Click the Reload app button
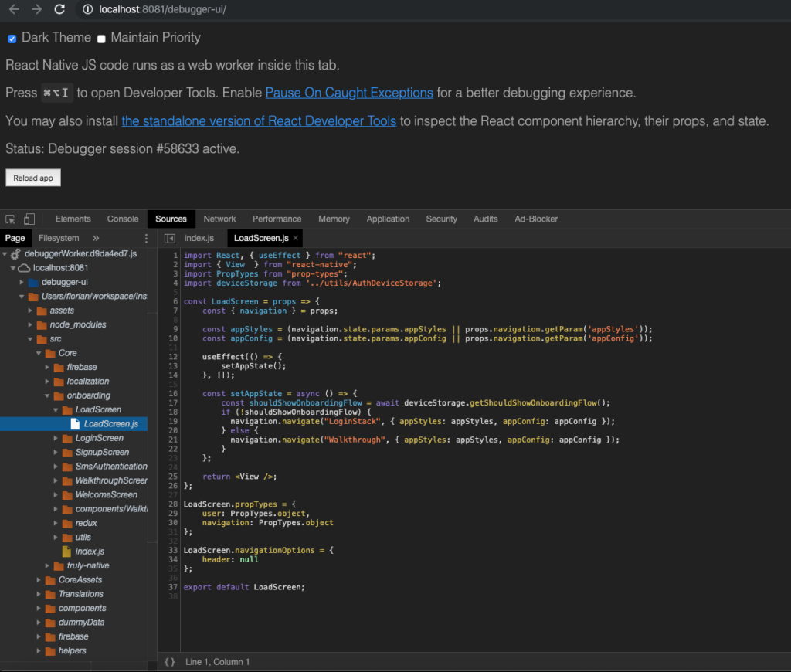 pyautogui.click(x=32, y=177)
